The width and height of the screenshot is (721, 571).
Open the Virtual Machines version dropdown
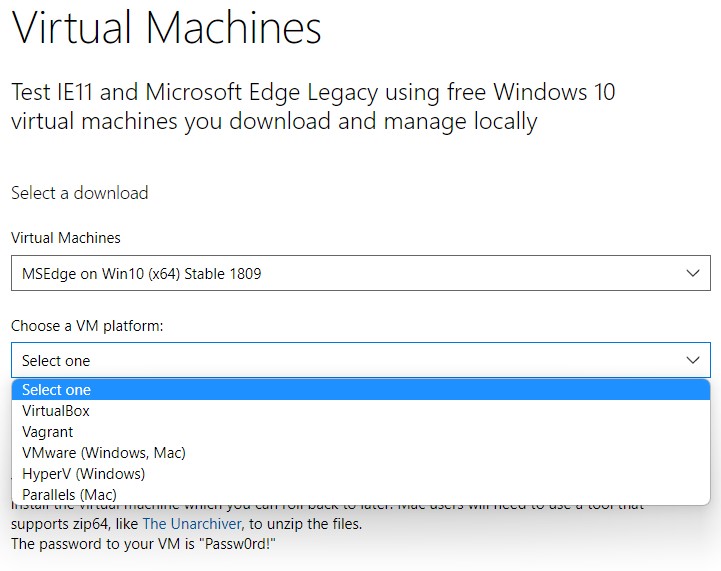point(360,273)
